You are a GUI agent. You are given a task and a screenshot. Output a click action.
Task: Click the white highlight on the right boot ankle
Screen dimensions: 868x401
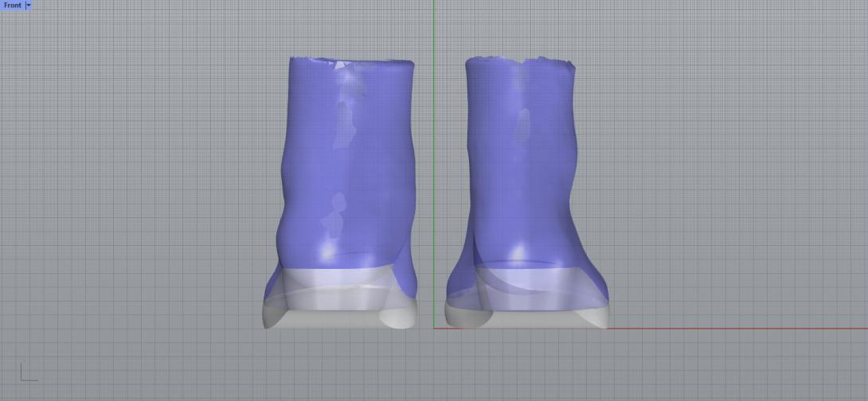tap(518, 252)
